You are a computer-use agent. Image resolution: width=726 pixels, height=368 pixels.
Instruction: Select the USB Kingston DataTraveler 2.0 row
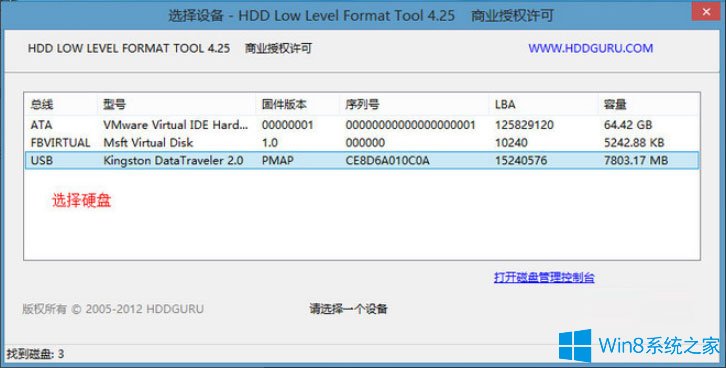point(362,160)
